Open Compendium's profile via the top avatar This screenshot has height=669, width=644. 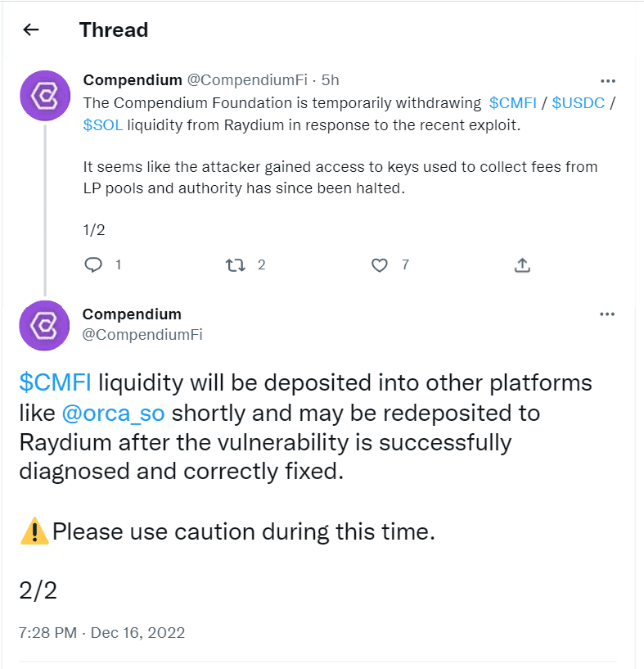[45, 96]
